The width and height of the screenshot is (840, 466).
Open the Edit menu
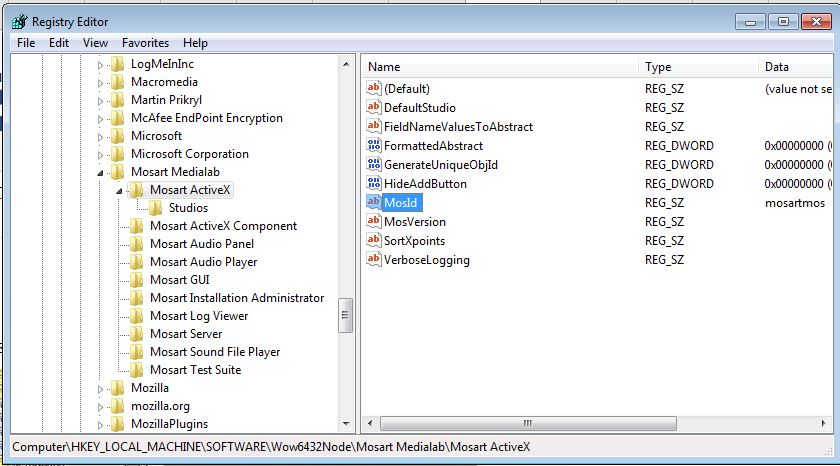coord(59,43)
